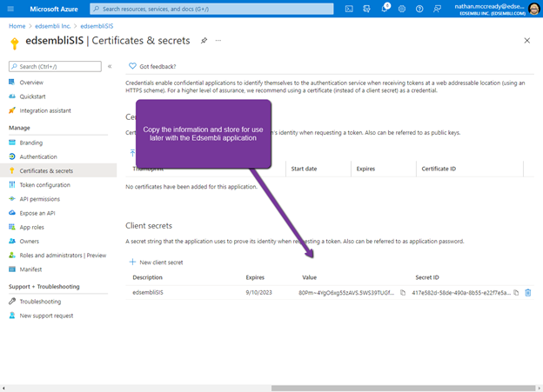Close the Certificates & secrets blade

coord(527,41)
